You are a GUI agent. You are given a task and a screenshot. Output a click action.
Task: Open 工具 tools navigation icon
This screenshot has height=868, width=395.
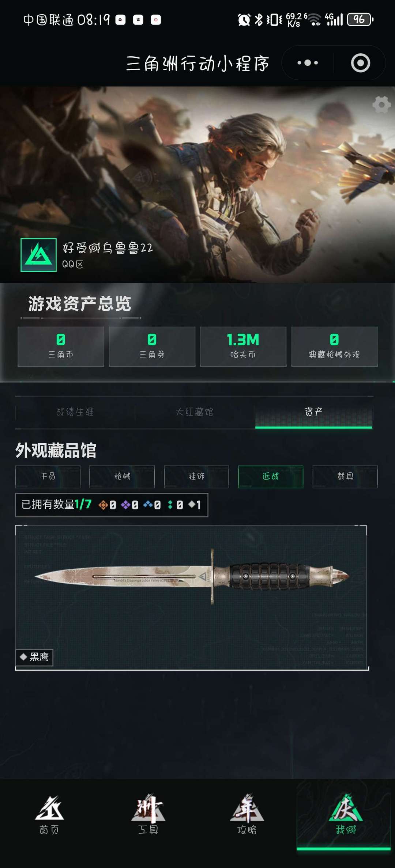tap(148, 815)
